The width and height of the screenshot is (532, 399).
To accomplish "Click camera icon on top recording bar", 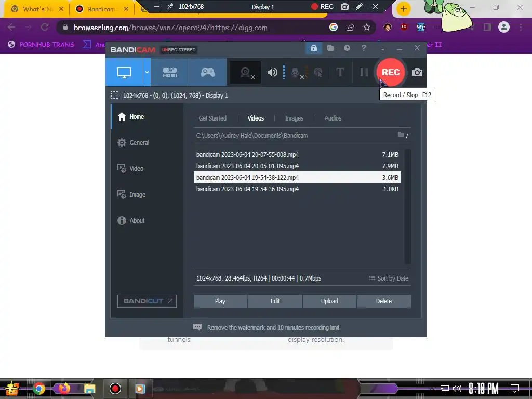I will pyautogui.click(x=345, y=6).
